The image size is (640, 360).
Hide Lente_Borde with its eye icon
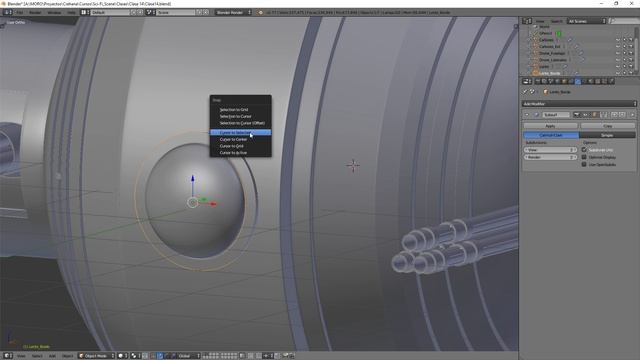tap(618, 73)
